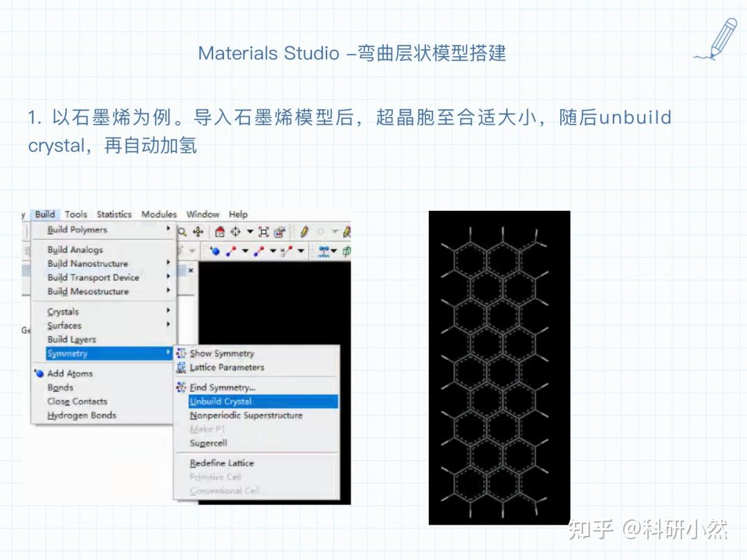Open the bond type dropdown arrow
The width and height of the screenshot is (747, 560).
click(x=244, y=250)
